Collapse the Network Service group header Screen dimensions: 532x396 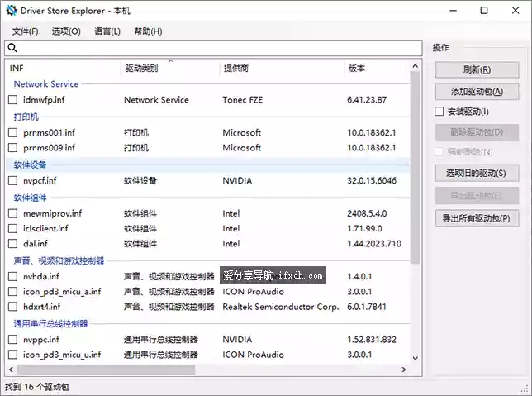click(46, 83)
